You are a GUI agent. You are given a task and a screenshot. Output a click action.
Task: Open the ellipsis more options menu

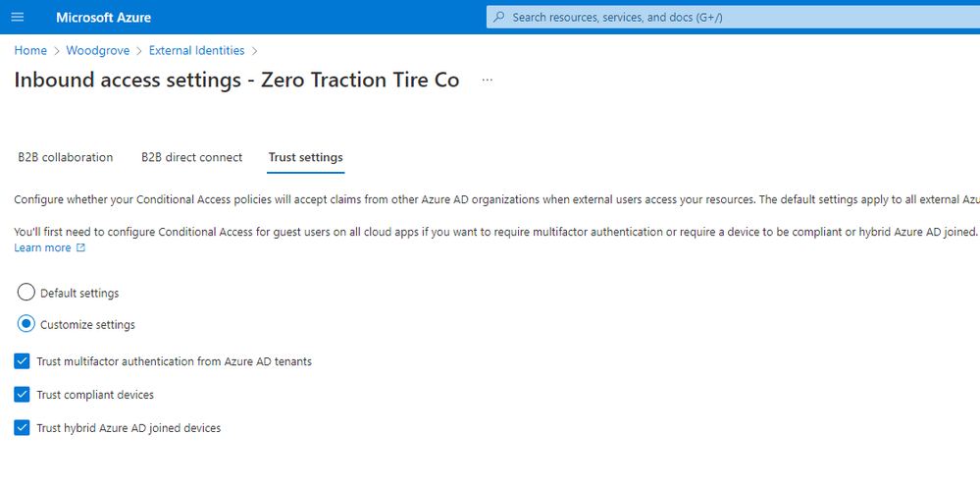(x=488, y=81)
